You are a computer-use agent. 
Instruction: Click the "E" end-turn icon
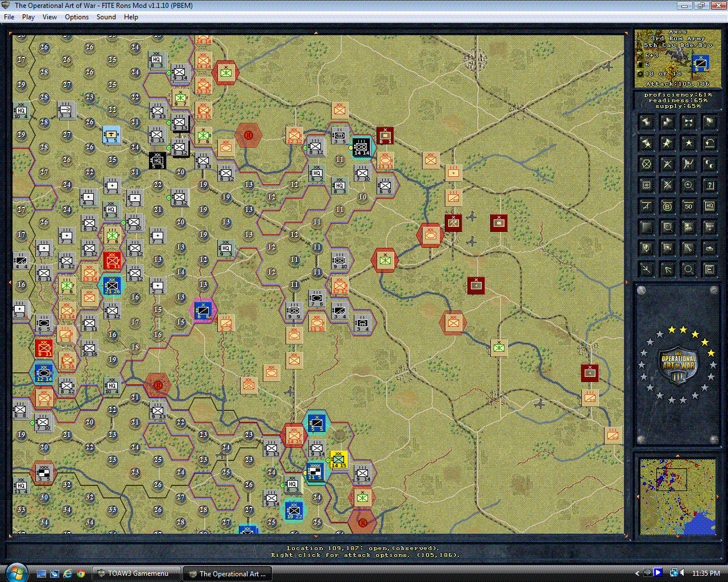710,269
